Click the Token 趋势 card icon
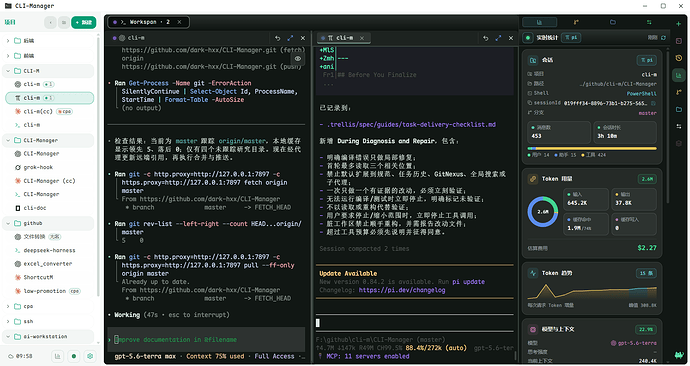The image size is (690, 366). pyautogui.click(x=533, y=273)
